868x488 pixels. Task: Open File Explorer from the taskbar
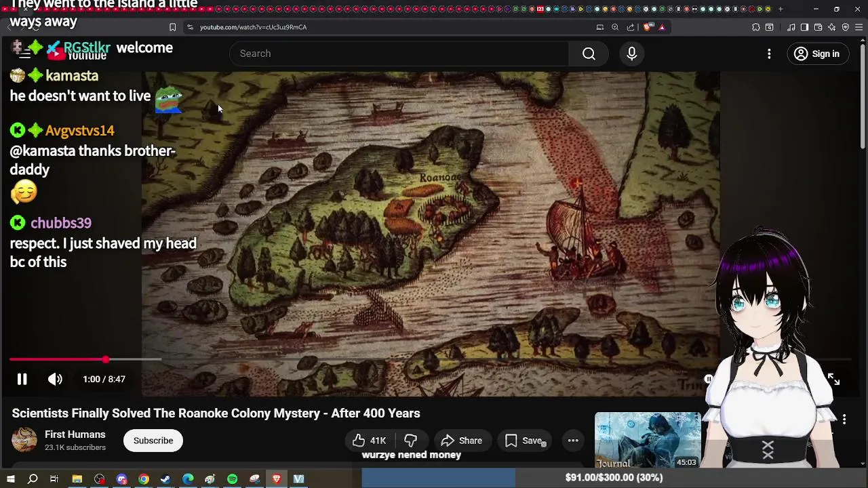pos(77,479)
